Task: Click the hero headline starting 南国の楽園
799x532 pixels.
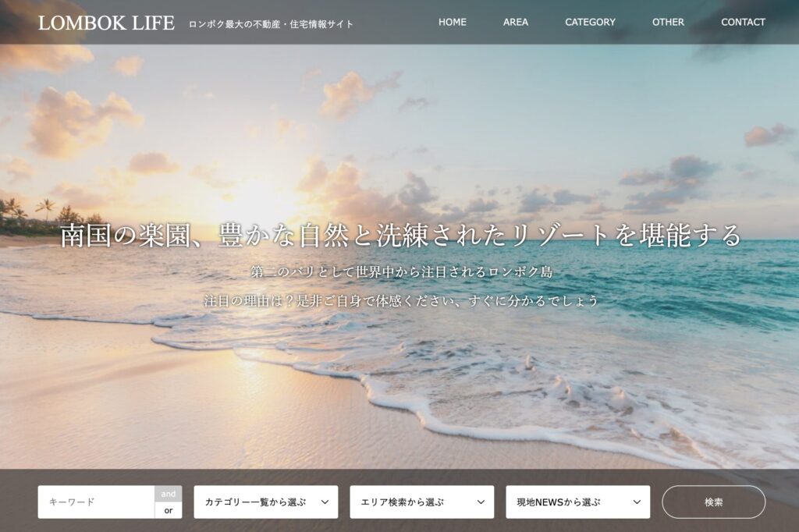Action: [x=399, y=236]
